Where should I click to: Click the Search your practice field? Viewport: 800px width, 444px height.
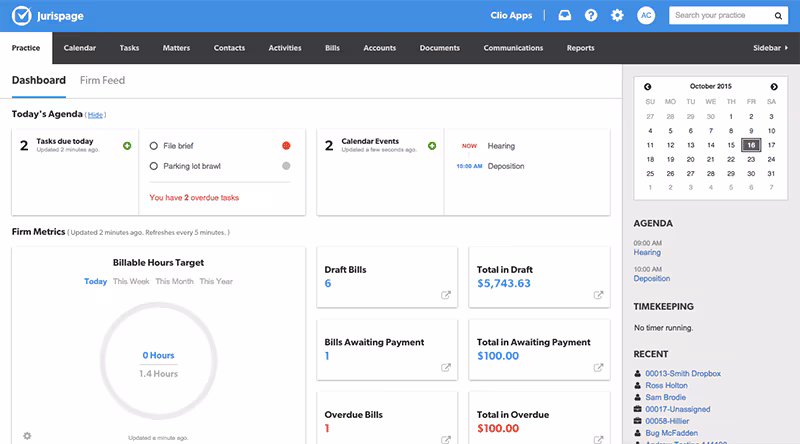722,15
